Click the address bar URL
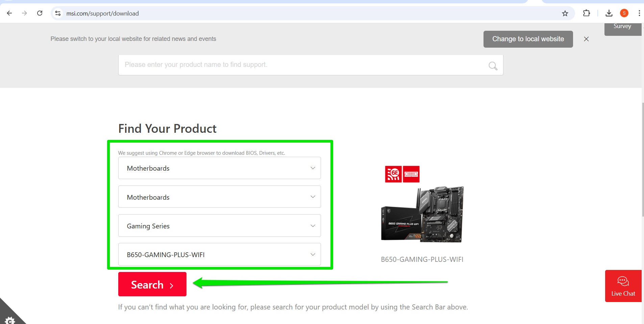Image resolution: width=644 pixels, height=324 pixels. [x=102, y=14]
